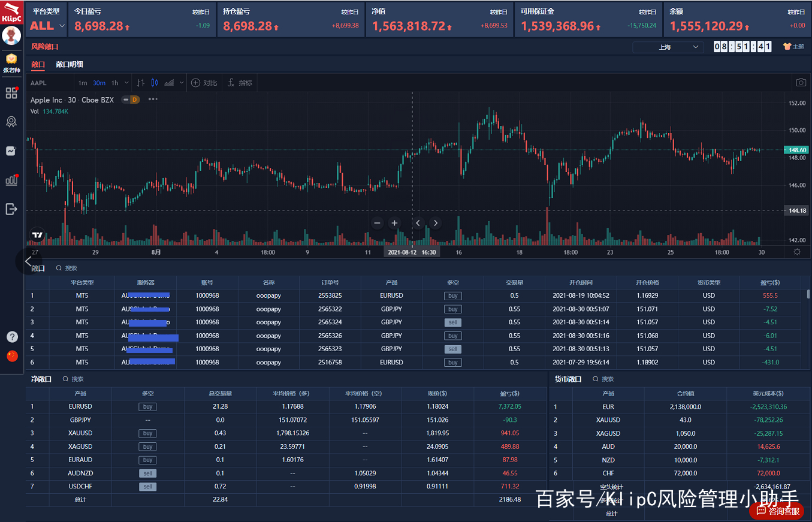Screen dimensions: 812x522
Task: Select the 30m timeframe
Action: click(x=99, y=83)
